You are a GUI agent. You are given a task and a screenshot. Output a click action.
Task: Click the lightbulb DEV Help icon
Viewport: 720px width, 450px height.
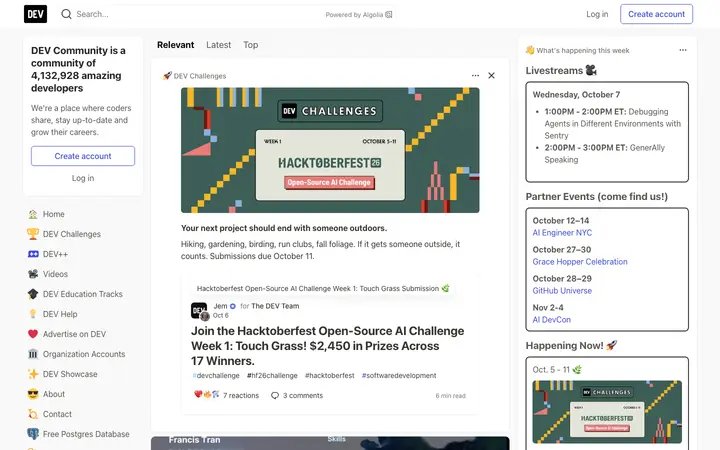(x=33, y=314)
